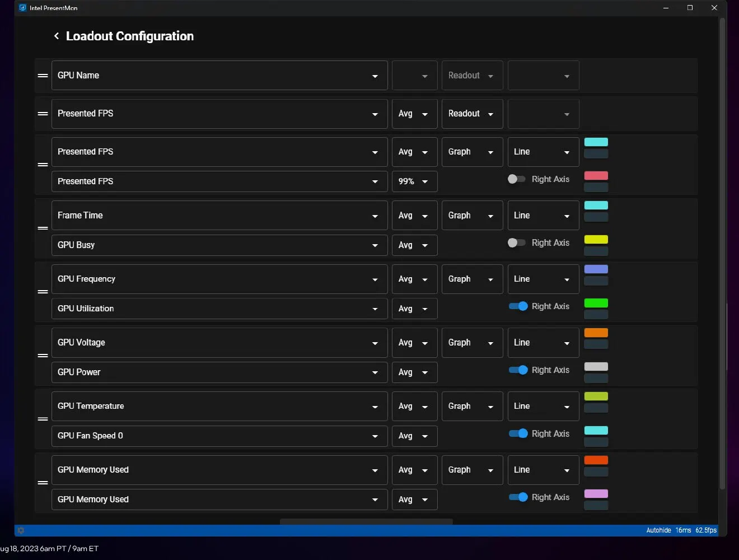739x560 pixels.
Task: Click the back arrow beside Loadout Configuration
Action: coord(56,36)
